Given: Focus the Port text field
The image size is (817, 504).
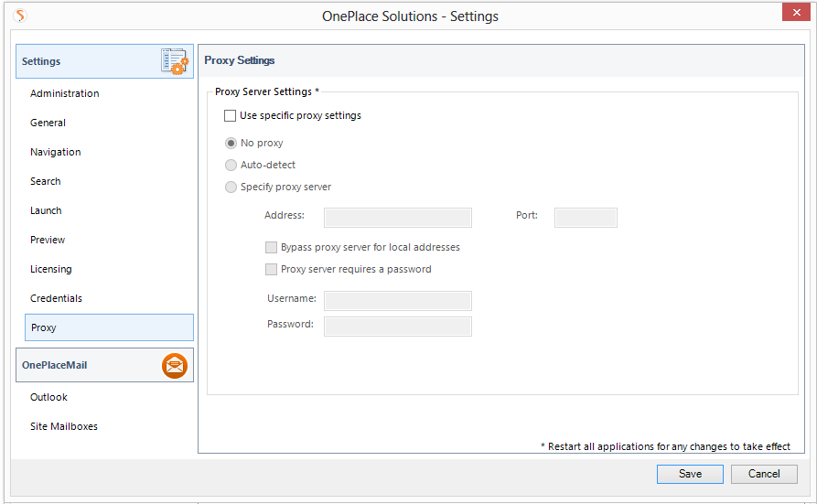Looking at the screenshot, I should click(586, 217).
